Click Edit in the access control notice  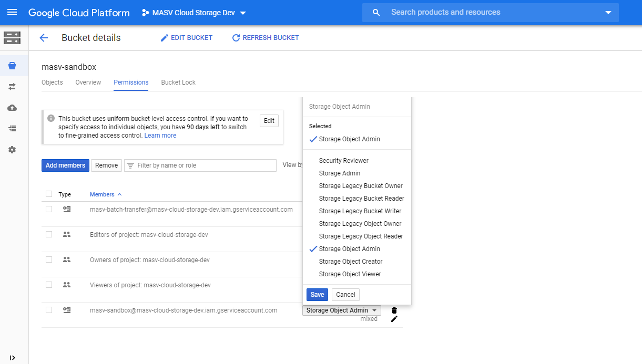(269, 121)
